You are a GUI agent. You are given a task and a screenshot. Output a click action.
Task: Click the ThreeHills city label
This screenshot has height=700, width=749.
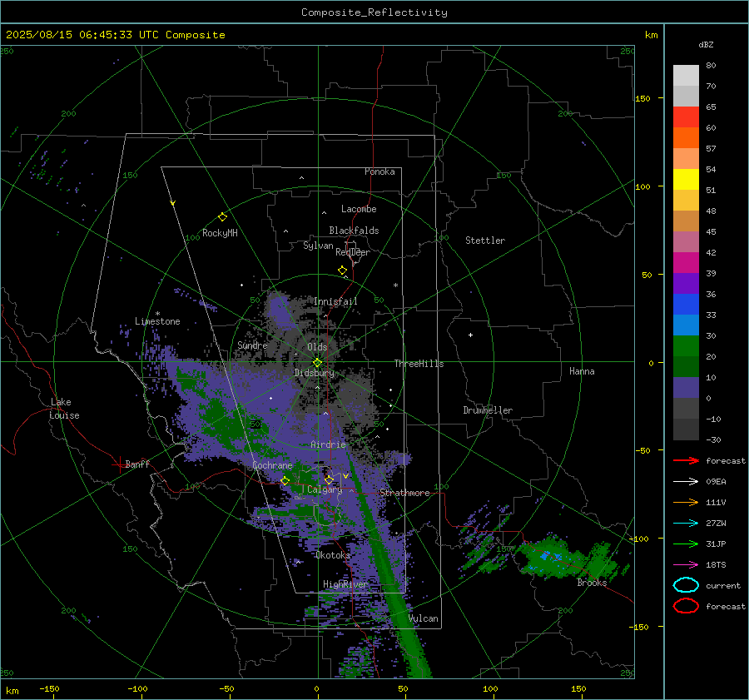(419, 364)
